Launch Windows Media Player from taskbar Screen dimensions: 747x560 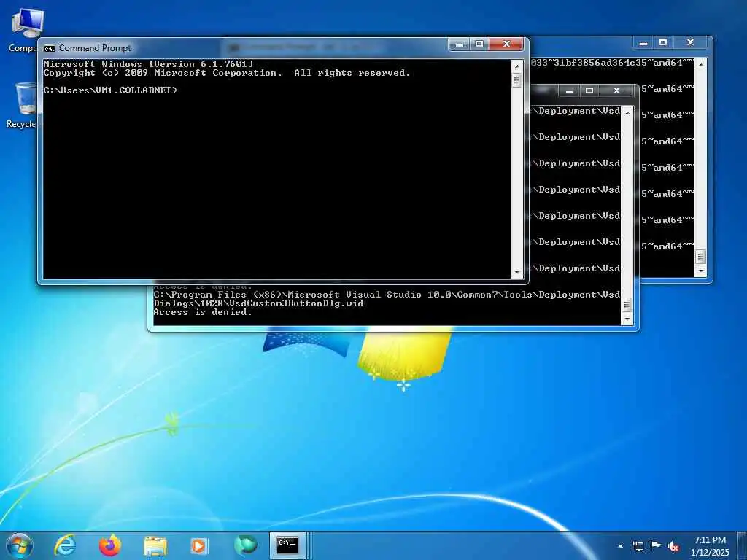(x=198, y=545)
